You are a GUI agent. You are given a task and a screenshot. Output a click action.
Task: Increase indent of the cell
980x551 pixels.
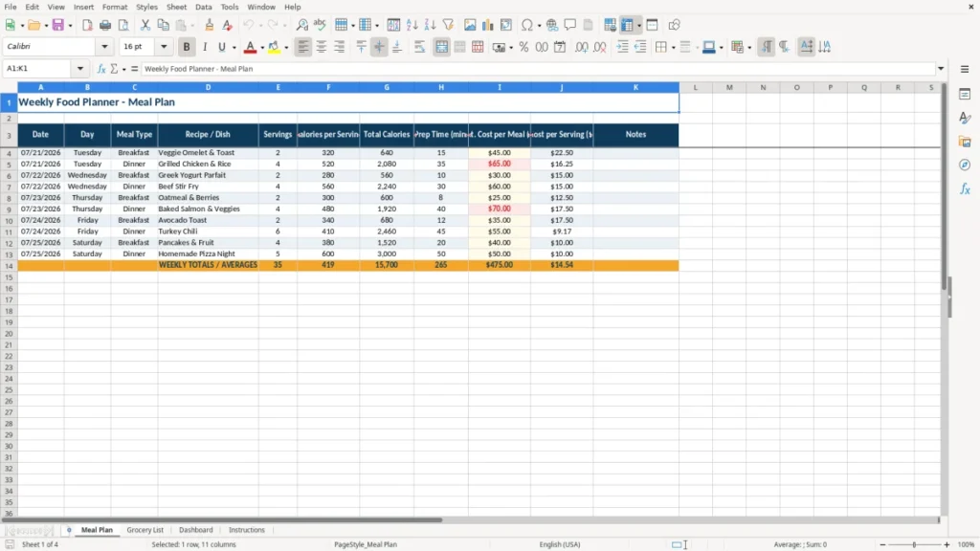[x=622, y=47]
